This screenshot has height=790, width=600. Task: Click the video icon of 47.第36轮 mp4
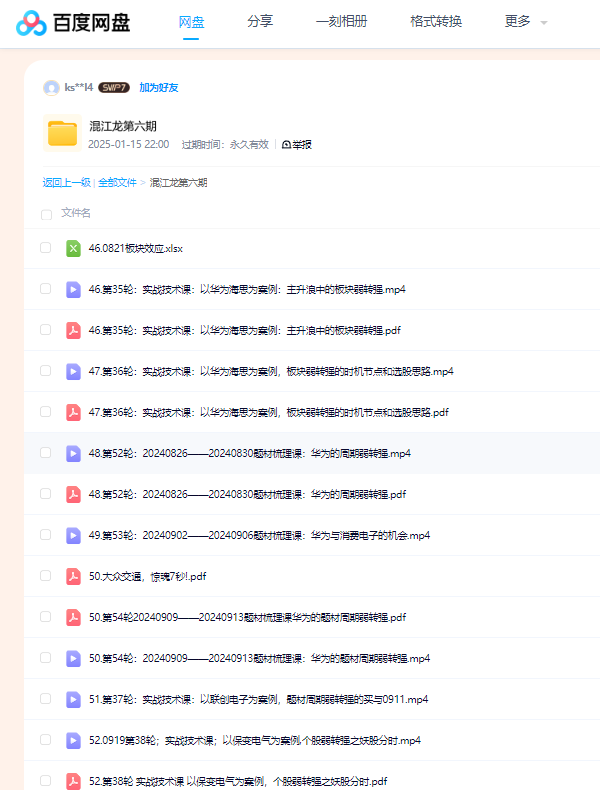pyautogui.click(x=74, y=372)
